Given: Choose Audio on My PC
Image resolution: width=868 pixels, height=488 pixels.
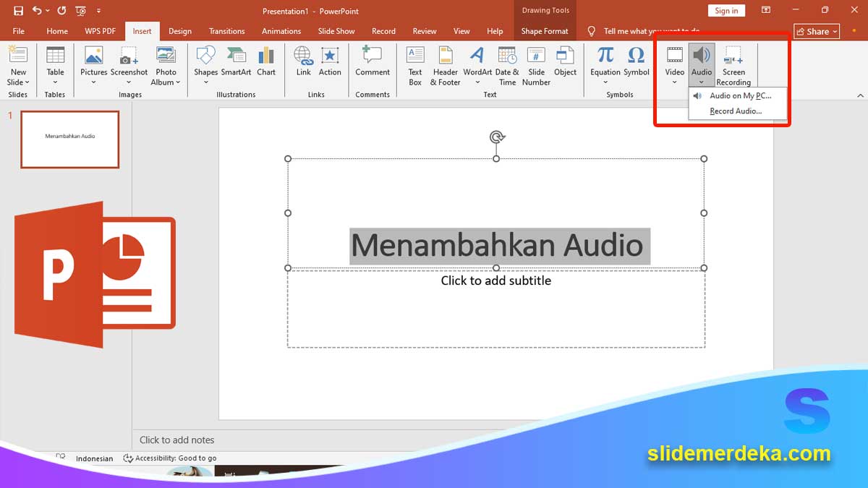Looking at the screenshot, I should pyautogui.click(x=738, y=95).
